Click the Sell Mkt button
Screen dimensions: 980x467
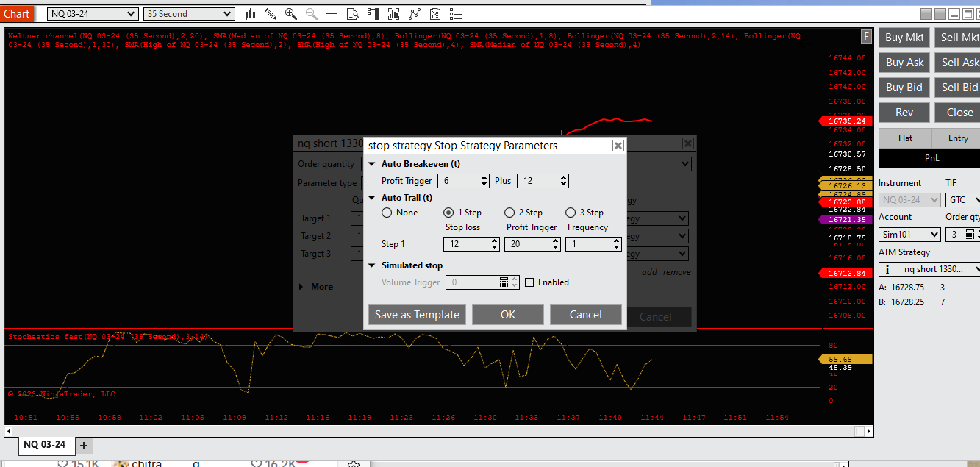[x=959, y=38]
